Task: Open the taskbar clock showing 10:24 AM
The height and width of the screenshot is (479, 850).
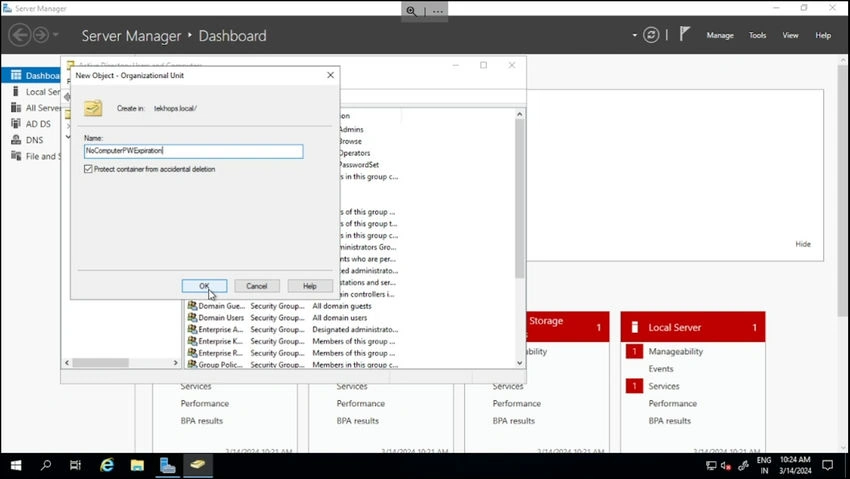Action: pos(795,465)
